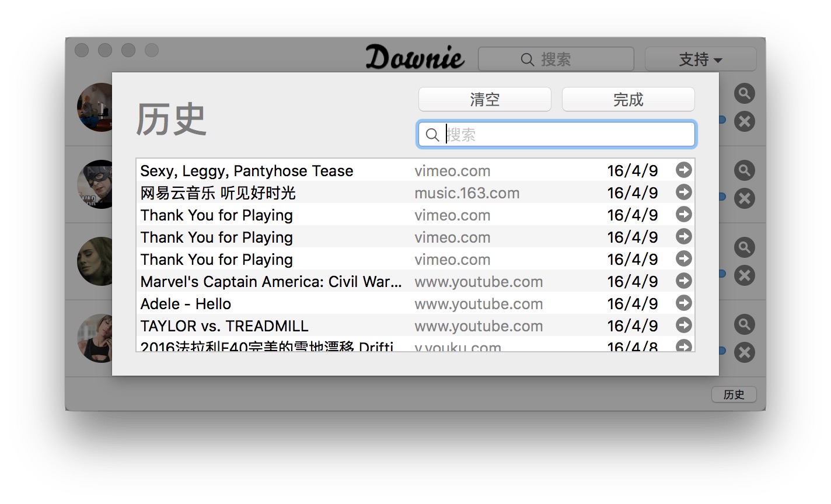Click arrow icon for 网易云音乐 听见好时光 row
This screenshot has width=831, height=504.
(683, 192)
